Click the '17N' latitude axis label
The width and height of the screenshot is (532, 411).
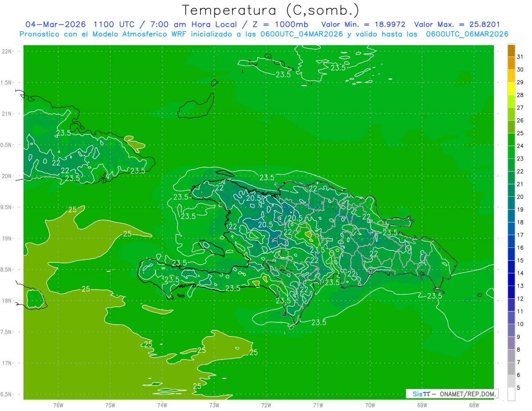(7, 363)
